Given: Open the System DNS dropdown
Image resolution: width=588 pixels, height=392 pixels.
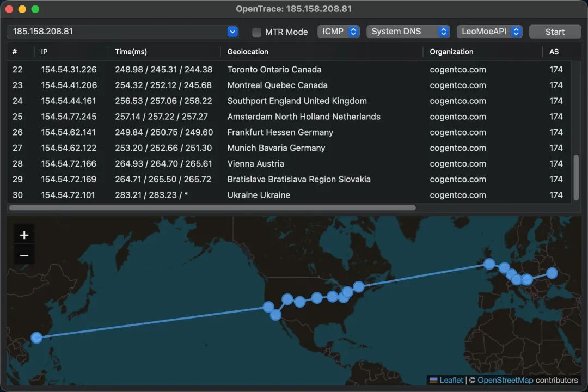Looking at the screenshot, I should coord(408,32).
